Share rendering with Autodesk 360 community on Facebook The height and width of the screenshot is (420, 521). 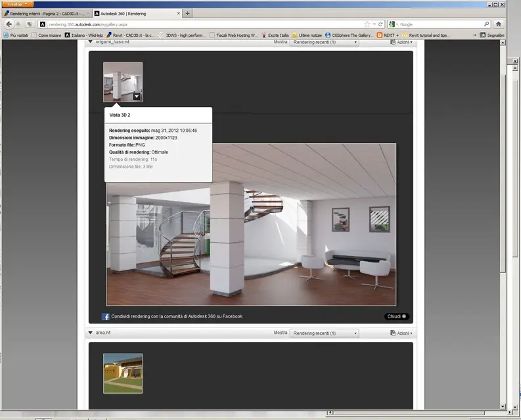point(177,316)
